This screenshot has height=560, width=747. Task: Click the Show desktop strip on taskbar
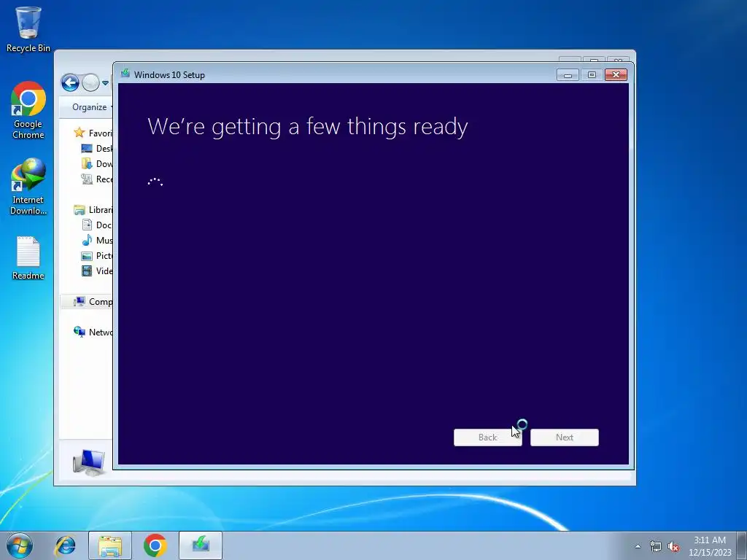click(742, 545)
